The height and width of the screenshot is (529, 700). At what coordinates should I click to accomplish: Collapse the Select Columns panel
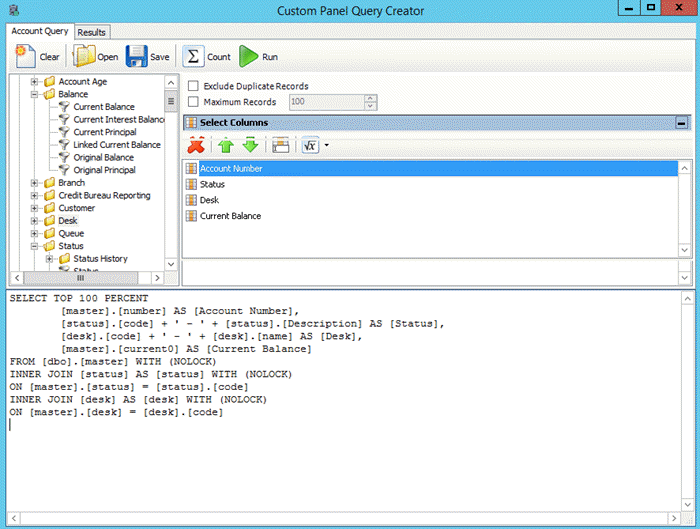(682, 123)
